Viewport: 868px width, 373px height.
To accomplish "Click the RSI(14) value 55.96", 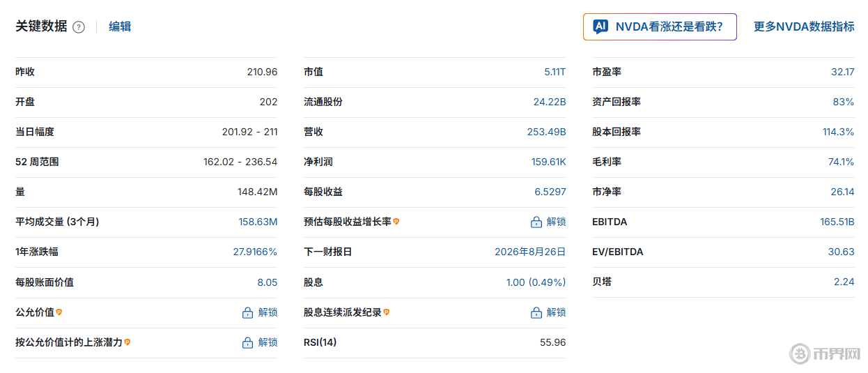I will pyautogui.click(x=553, y=342).
